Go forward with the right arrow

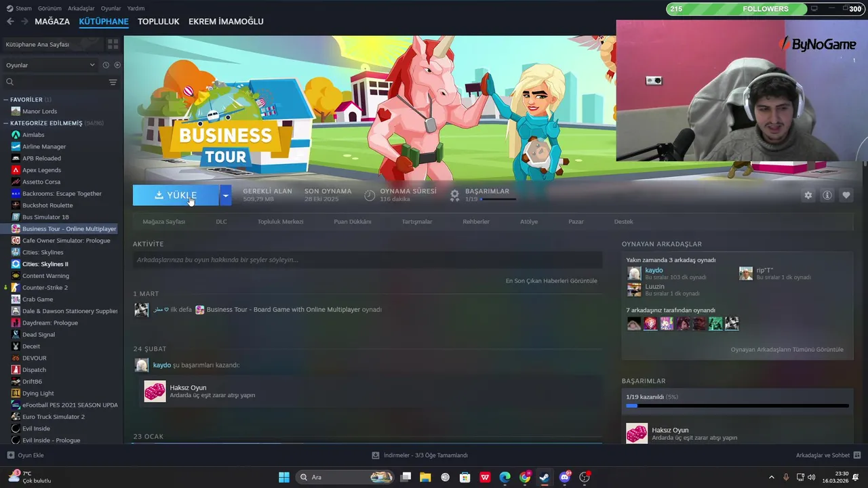tap(24, 22)
